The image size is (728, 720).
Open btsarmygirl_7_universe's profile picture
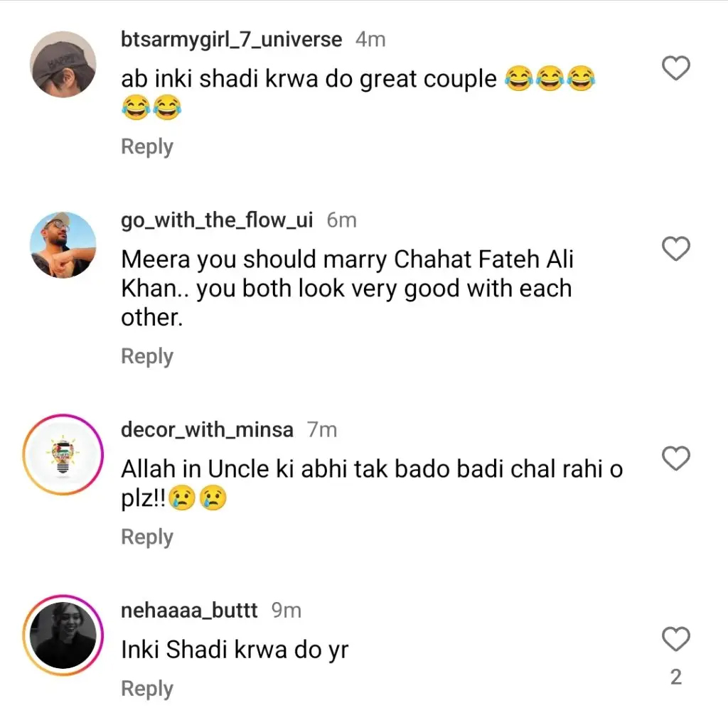pyautogui.click(x=63, y=64)
